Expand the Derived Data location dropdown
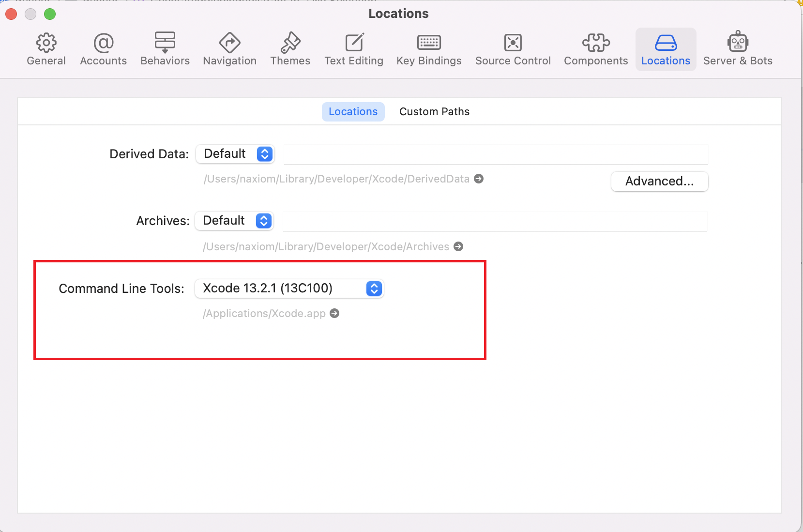803x532 pixels. click(x=235, y=154)
